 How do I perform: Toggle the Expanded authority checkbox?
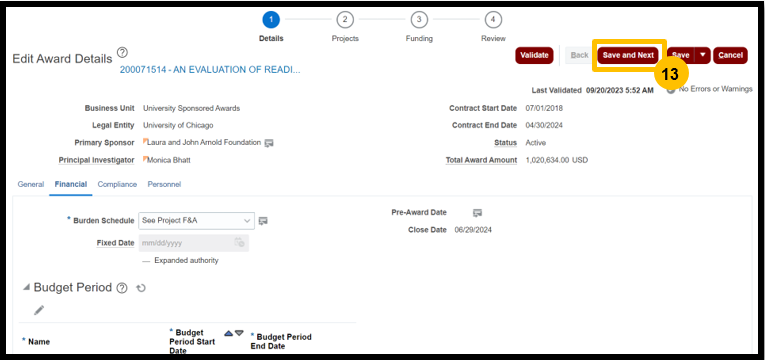(x=146, y=261)
